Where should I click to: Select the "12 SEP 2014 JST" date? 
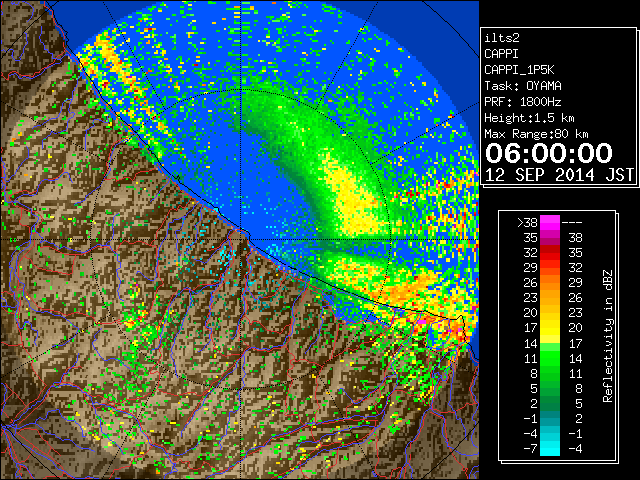coord(559,175)
